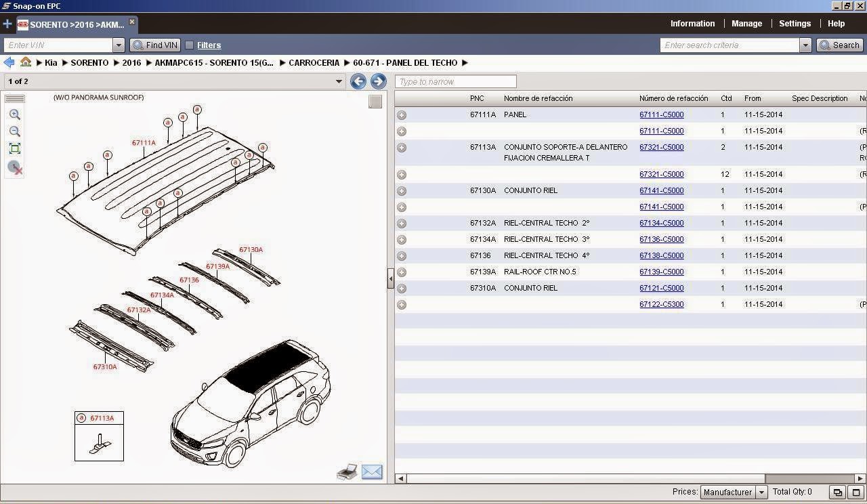Sort by the Nombre de refacción column header
867x504 pixels.
[x=538, y=98]
